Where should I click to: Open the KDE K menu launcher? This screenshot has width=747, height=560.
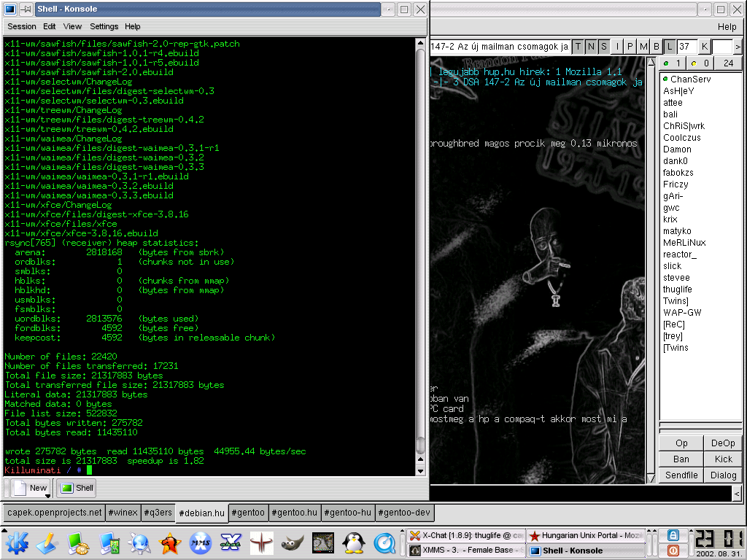(18, 542)
